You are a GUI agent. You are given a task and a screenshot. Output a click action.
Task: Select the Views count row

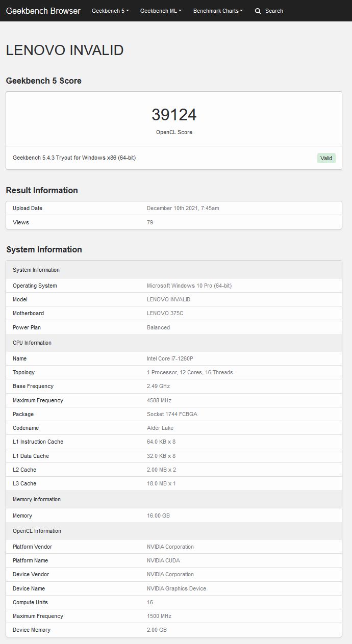[174, 222]
